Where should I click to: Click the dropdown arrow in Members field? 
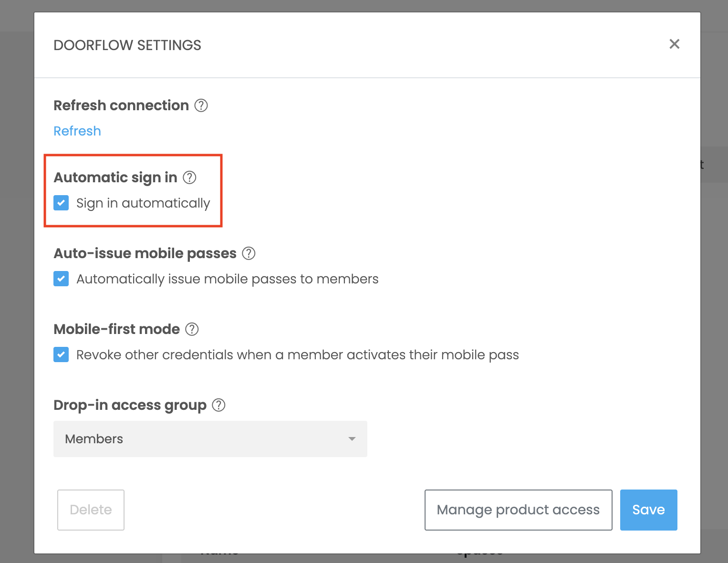point(352,439)
